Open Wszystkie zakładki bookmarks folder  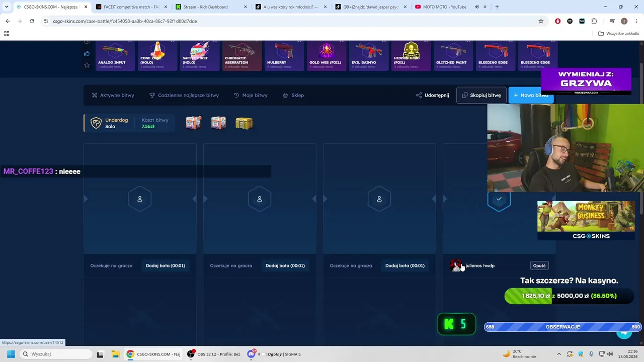[x=619, y=34]
